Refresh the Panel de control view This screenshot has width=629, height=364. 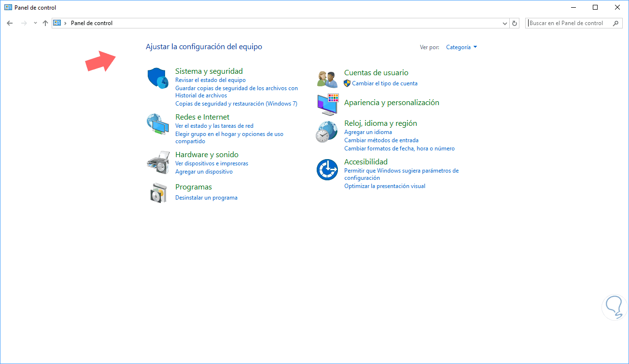(515, 23)
